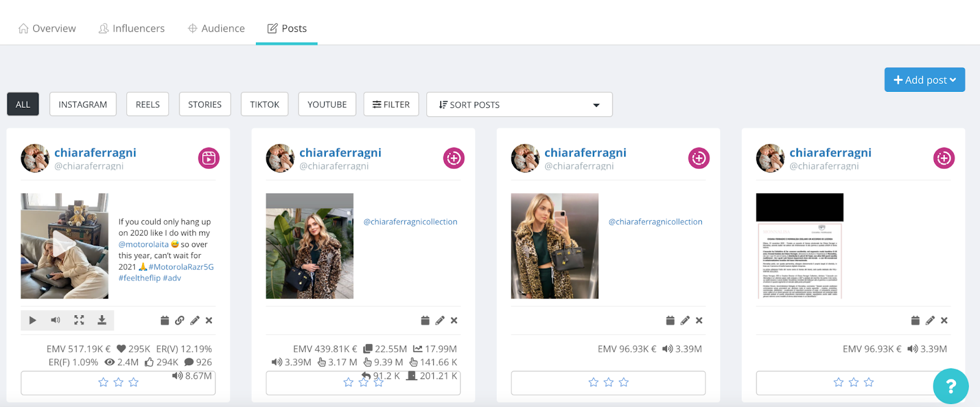Open the @motorolaita mention link
980x407 pixels.
coord(143,244)
